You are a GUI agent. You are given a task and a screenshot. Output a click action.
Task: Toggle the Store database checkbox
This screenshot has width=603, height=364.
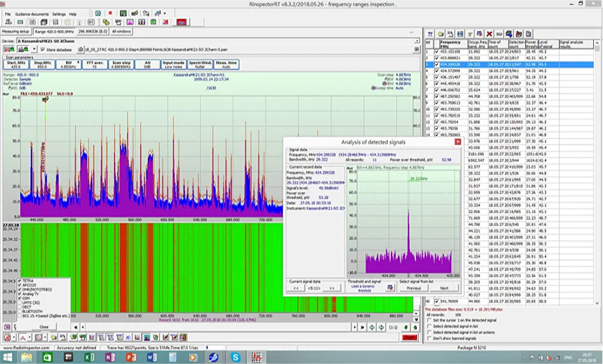43,49
